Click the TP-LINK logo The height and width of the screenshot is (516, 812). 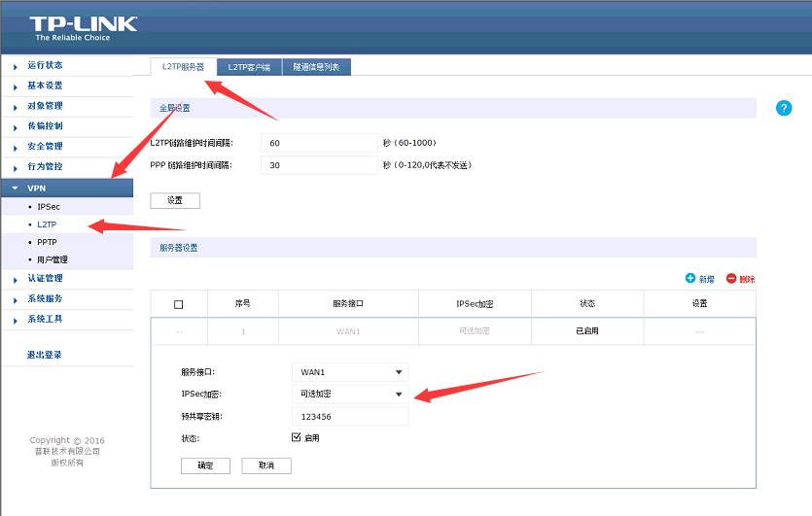[83, 26]
